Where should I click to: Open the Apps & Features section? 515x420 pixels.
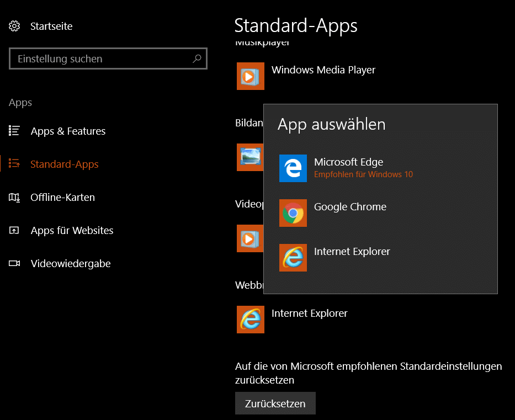tap(68, 131)
